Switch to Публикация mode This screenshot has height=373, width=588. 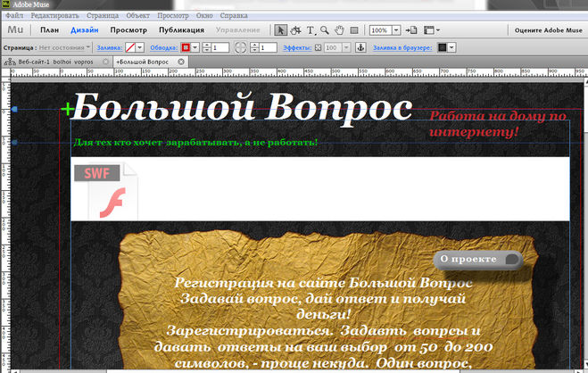[x=181, y=30]
